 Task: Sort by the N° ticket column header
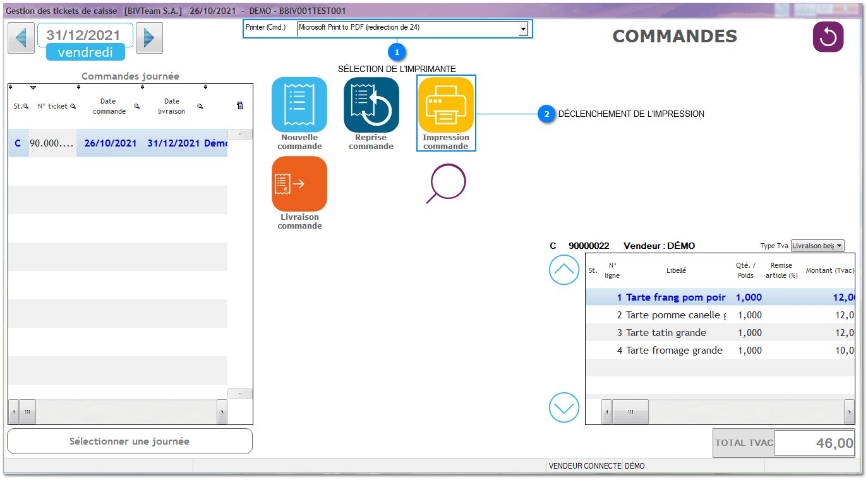[x=52, y=106]
